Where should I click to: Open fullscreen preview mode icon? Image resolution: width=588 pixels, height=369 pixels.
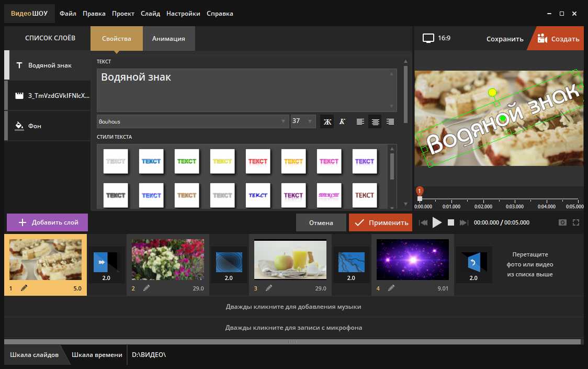point(576,222)
